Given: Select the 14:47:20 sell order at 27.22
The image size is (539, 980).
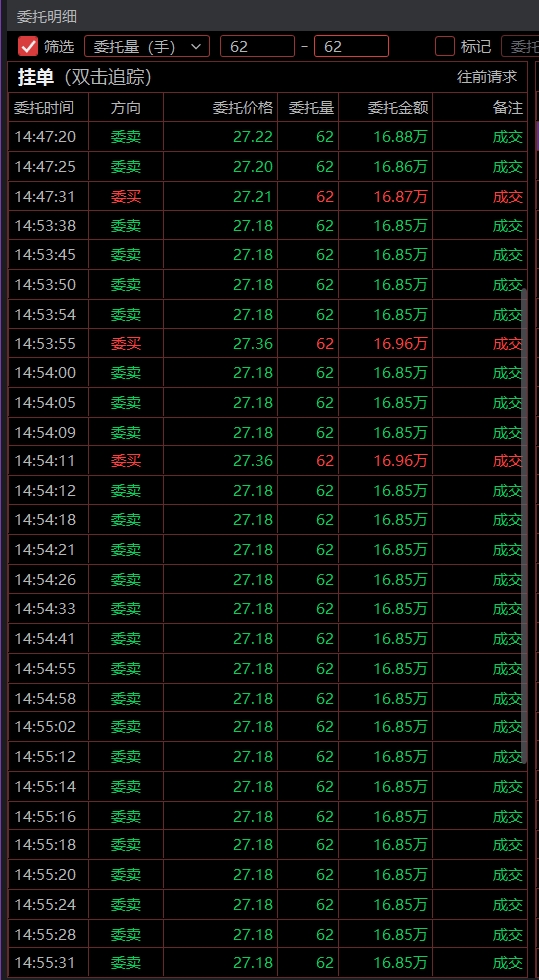Looking at the screenshot, I should point(268,137).
